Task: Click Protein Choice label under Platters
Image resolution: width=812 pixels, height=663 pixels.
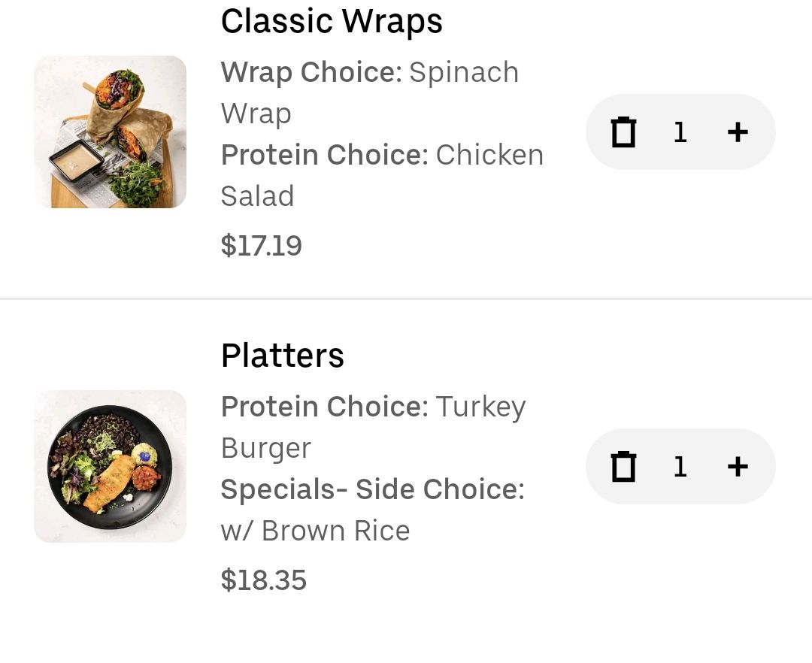Action: (325, 406)
